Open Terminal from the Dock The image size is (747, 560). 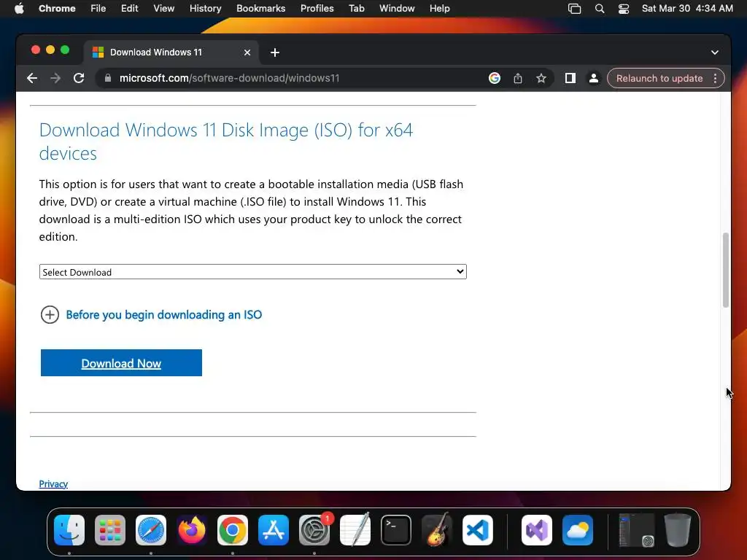point(396,530)
